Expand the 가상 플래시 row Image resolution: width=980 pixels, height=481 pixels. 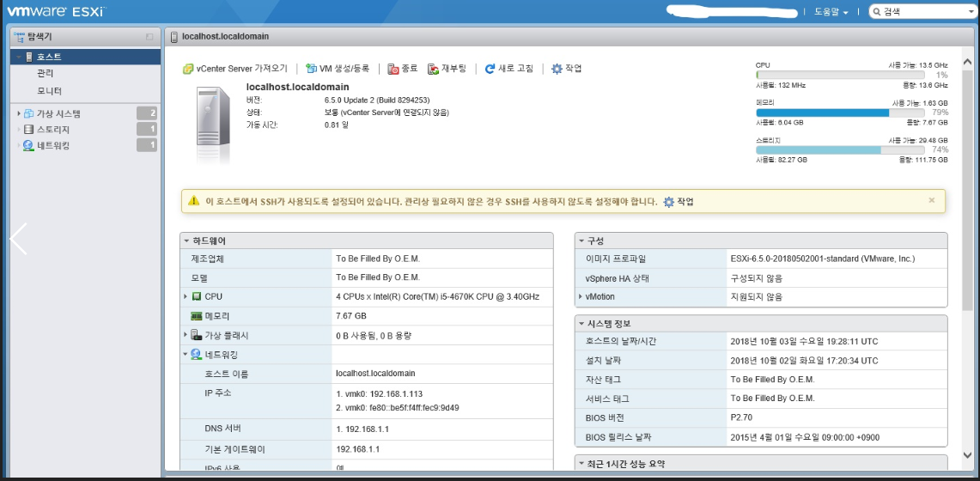186,335
